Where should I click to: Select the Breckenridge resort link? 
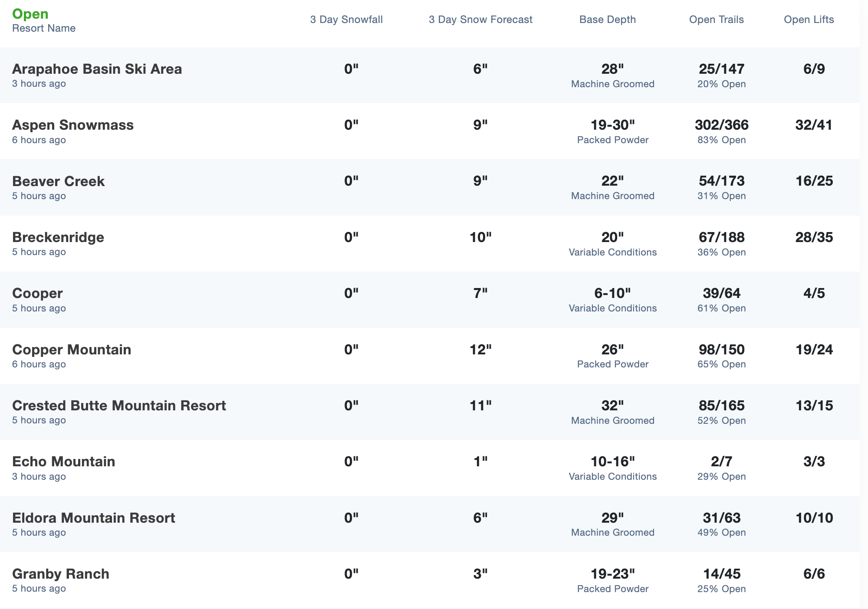click(58, 237)
